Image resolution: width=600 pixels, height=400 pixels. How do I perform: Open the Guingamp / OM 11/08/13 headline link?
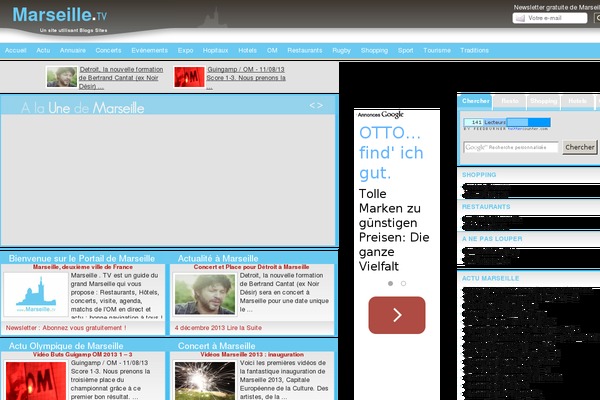(246, 78)
